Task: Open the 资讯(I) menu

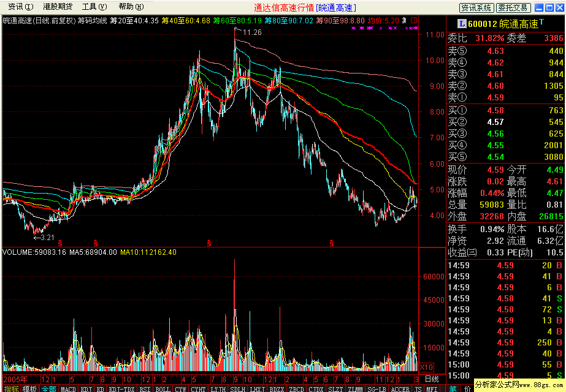Action: coord(21,7)
